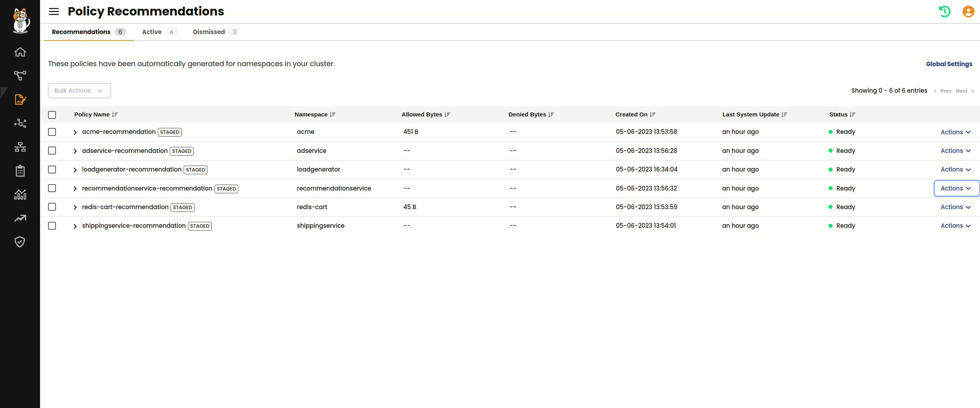Sort by Allowed Bytes column icon

tap(447, 114)
